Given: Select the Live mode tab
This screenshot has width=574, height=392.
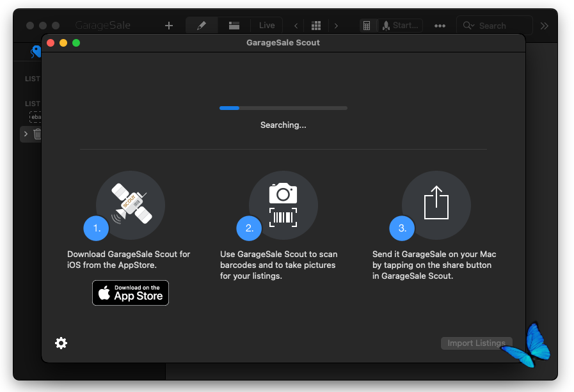Looking at the screenshot, I should (267, 26).
